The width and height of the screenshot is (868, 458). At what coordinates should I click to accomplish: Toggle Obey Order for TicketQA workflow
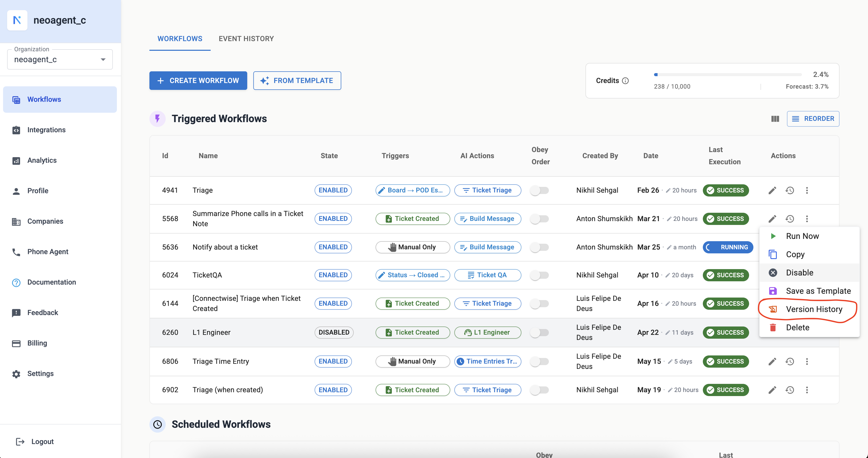click(539, 275)
